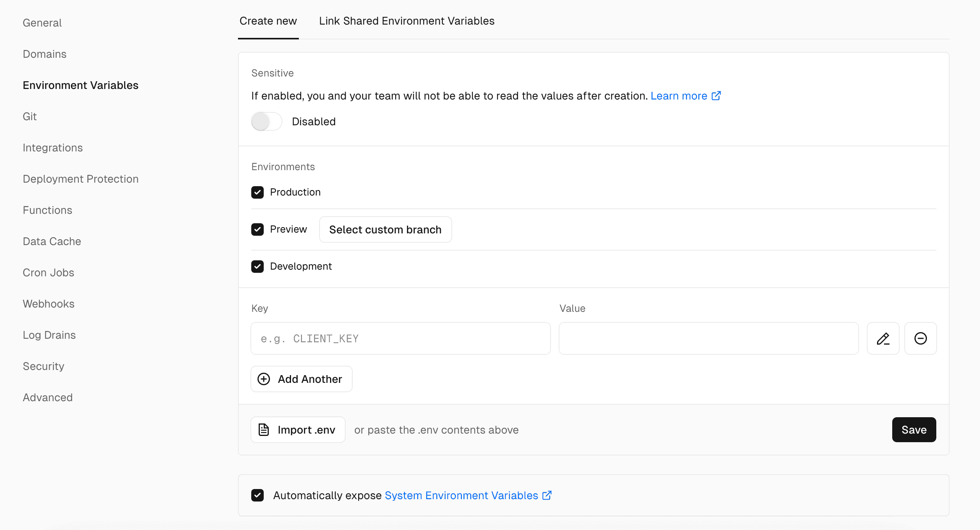Click the Add Another button

pyautogui.click(x=302, y=379)
